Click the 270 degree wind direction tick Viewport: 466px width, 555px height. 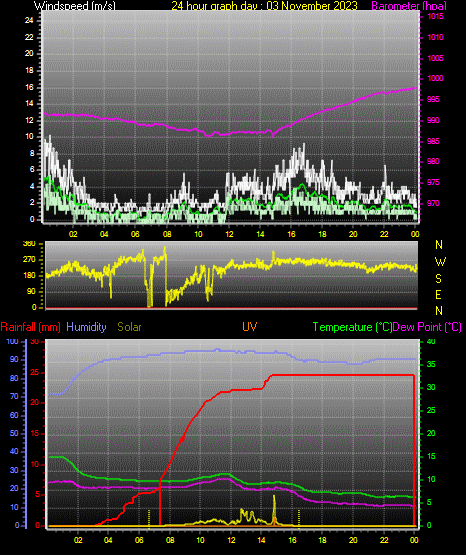[x=29, y=259]
